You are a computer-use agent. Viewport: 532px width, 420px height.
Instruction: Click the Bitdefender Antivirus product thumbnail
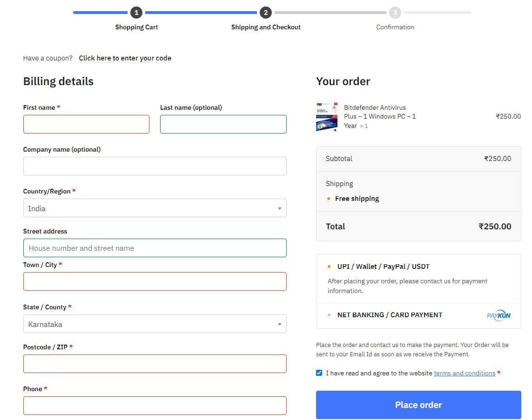click(326, 117)
